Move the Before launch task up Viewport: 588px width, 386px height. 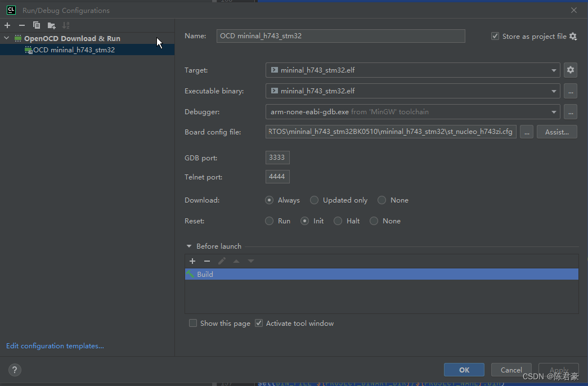[236, 261]
